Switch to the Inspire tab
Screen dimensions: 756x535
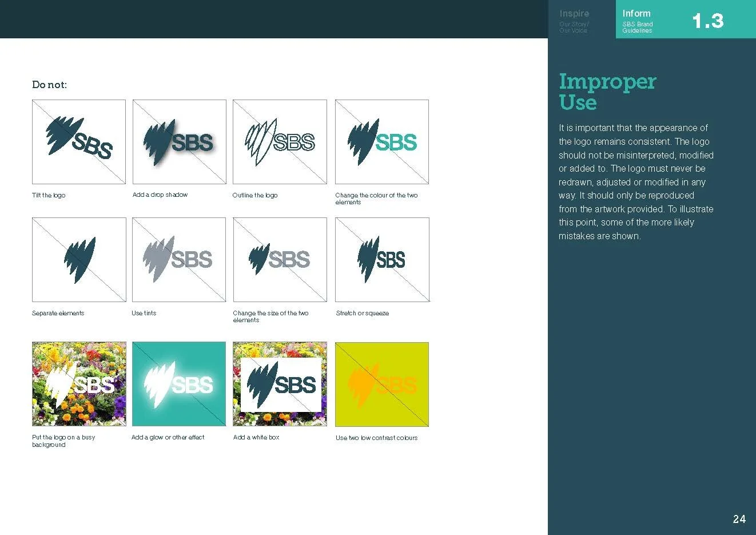[x=582, y=19]
